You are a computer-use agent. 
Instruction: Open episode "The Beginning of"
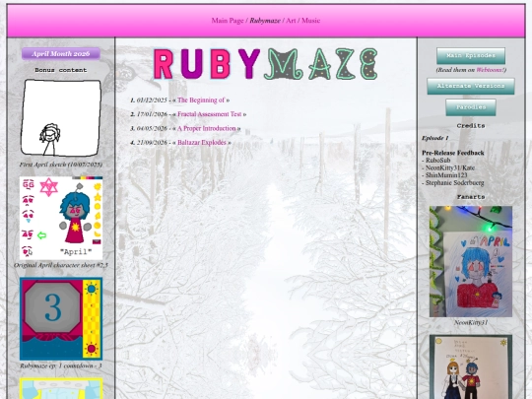click(x=201, y=100)
